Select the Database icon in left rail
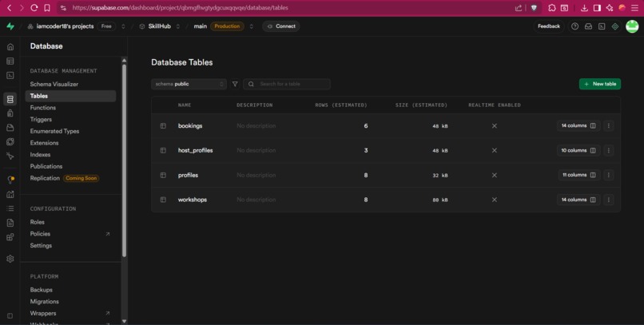The width and height of the screenshot is (644, 325). pos(10,99)
